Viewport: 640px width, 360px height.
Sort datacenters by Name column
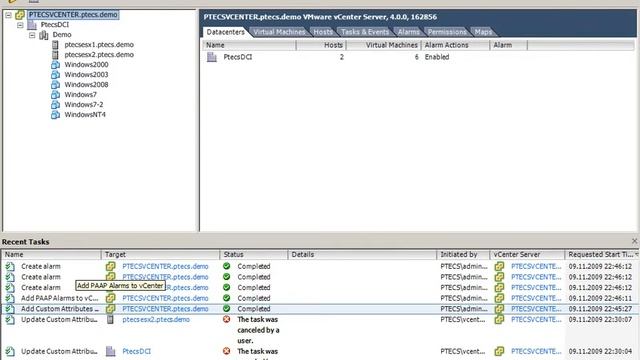tap(249, 45)
